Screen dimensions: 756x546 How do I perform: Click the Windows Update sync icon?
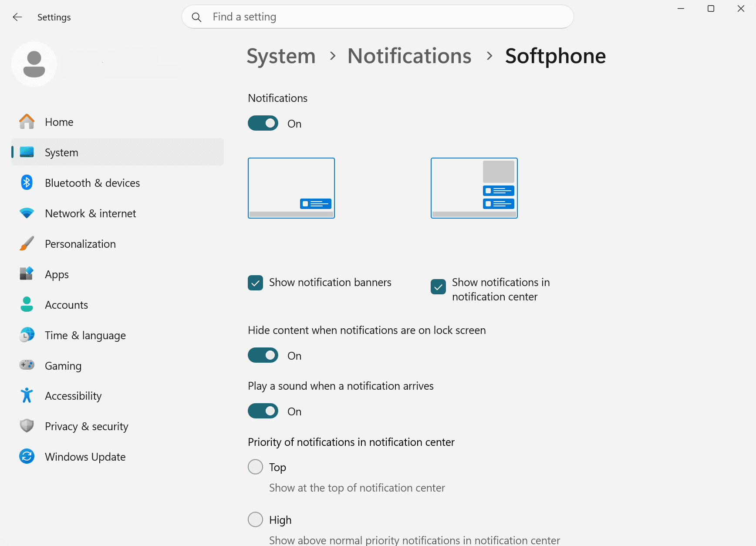[27, 456]
